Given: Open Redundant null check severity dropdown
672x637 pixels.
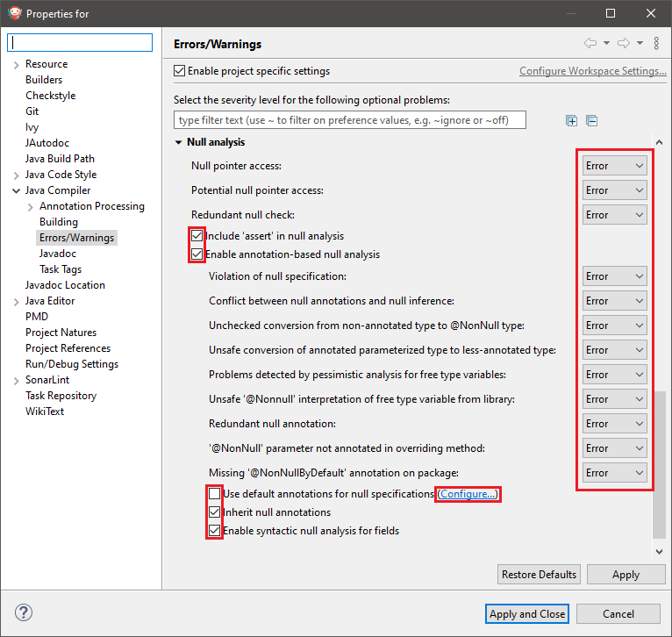Looking at the screenshot, I should [615, 215].
